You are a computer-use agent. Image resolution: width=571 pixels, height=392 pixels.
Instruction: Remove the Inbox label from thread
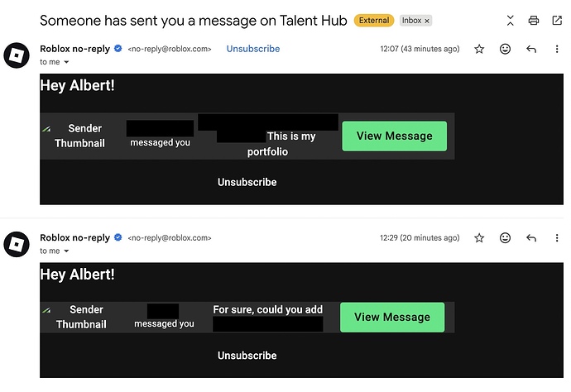tap(427, 21)
